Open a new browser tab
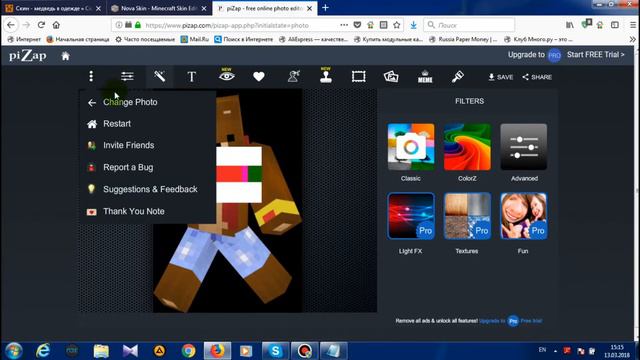This screenshot has height=360, width=640. click(x=325, y=8)
